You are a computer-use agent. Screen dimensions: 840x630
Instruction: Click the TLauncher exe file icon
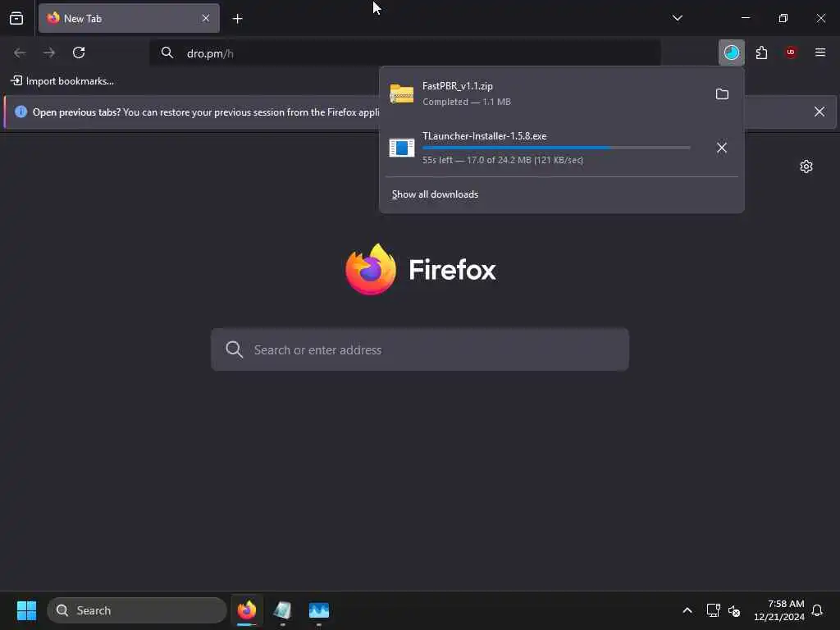point(401,148)
